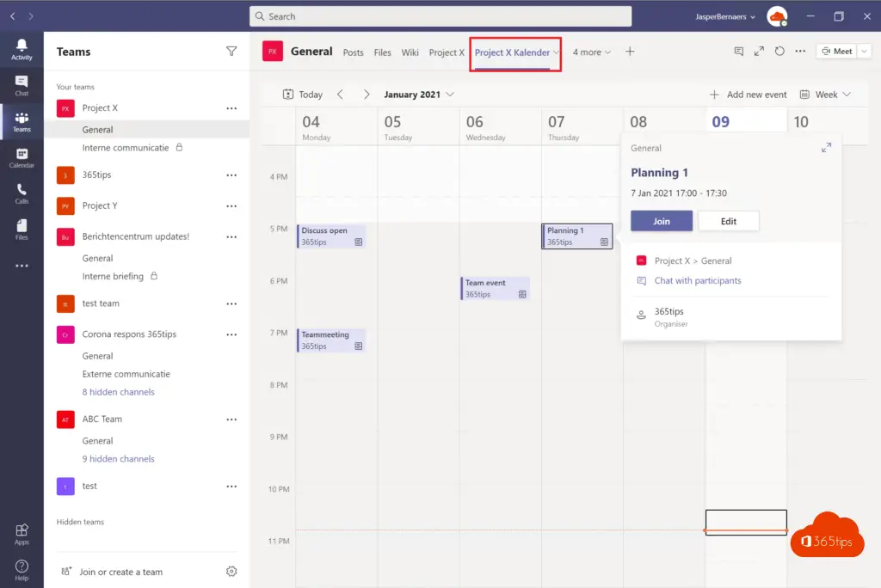
Task: Click Chat with participants link
Action: point(697,281)
